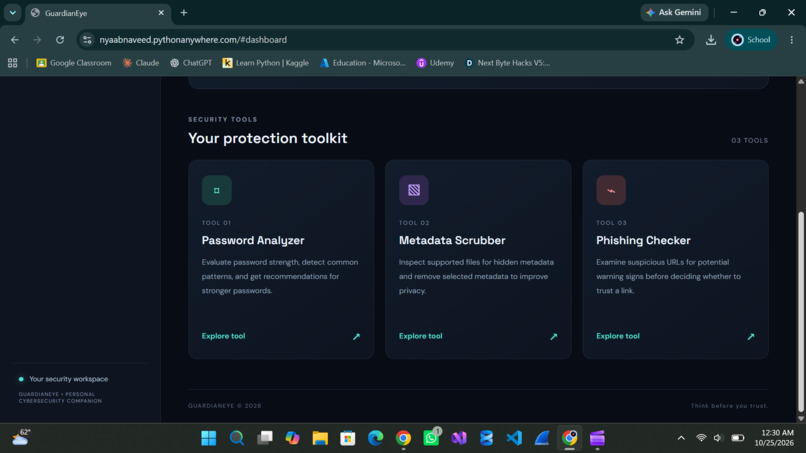Screen dimensions: 806x453
Task: Click the Phishing Checker red icon
Action: (x=611, y=190)
